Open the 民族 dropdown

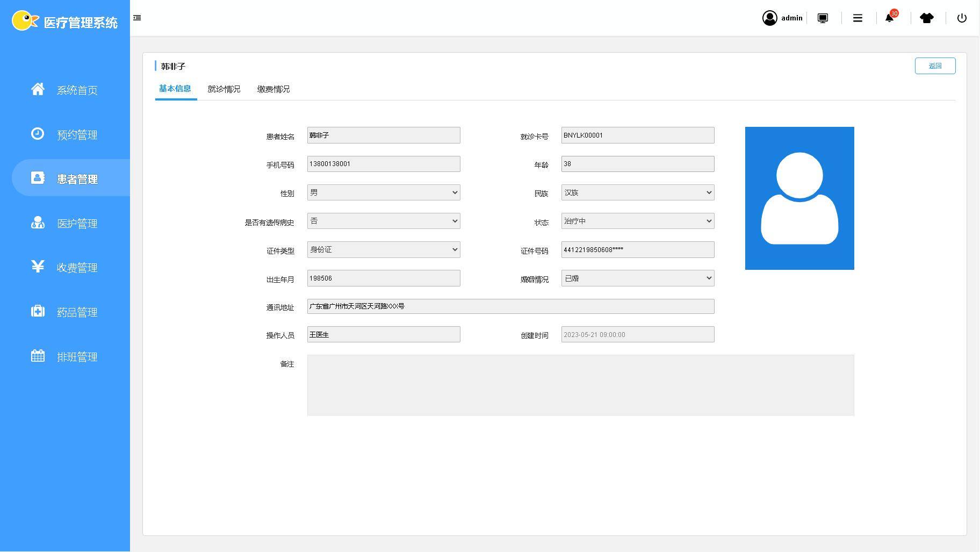637,192
